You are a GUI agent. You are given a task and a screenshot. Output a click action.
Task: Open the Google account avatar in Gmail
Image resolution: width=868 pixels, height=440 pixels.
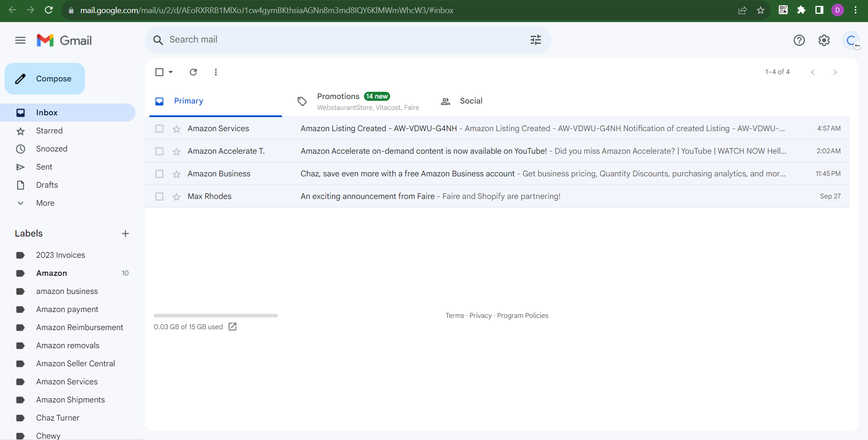coord(851,40)
